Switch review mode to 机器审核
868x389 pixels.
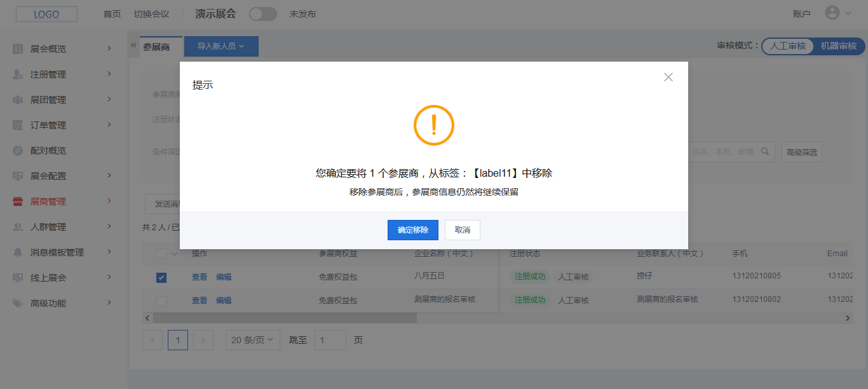coord(839,46)
